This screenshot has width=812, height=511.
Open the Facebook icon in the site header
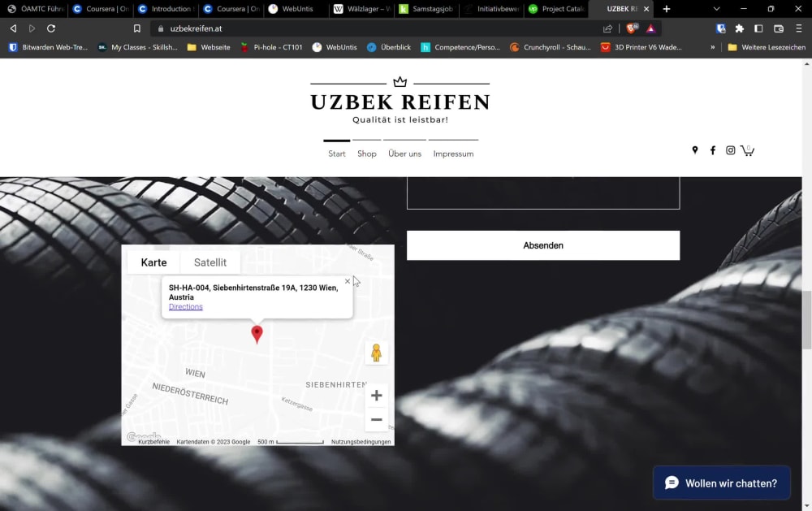click(713, 150)
